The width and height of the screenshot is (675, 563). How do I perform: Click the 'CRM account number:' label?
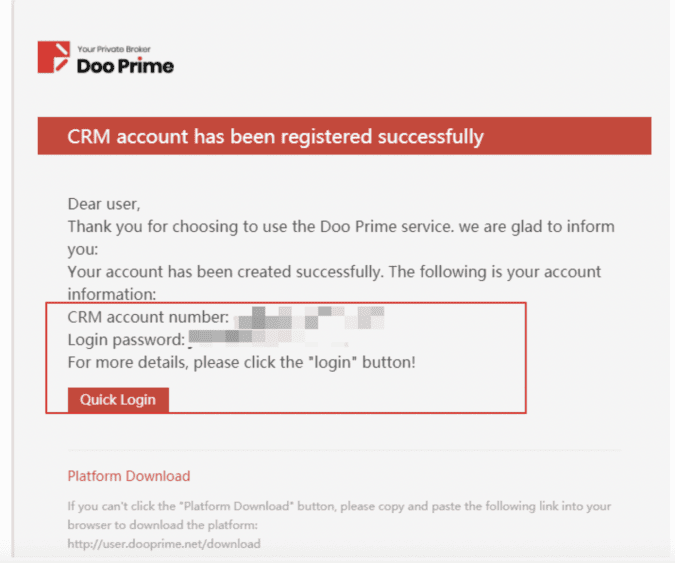pos(148,317)
